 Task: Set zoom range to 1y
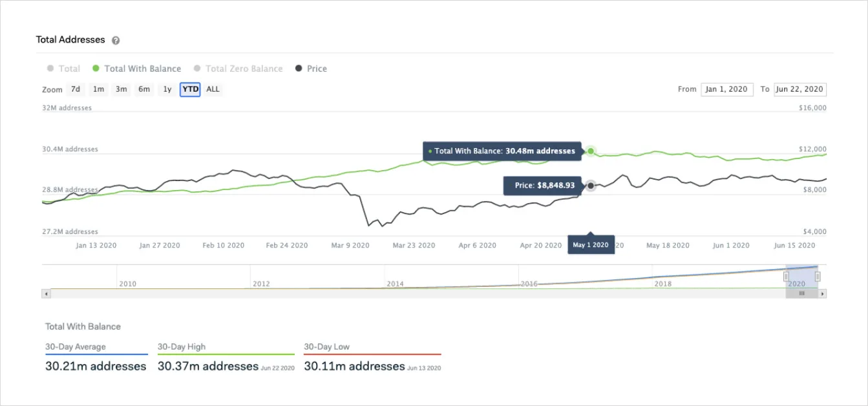[167, 89]
